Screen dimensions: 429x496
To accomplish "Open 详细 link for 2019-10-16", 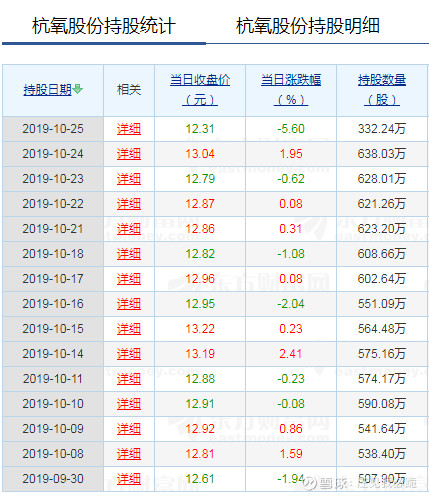I will (x=129, y=304).
